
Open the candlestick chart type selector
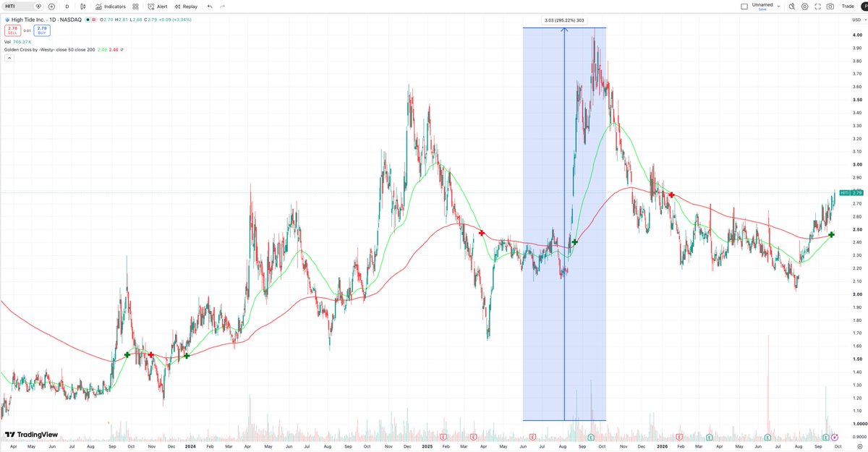(83, 6)
